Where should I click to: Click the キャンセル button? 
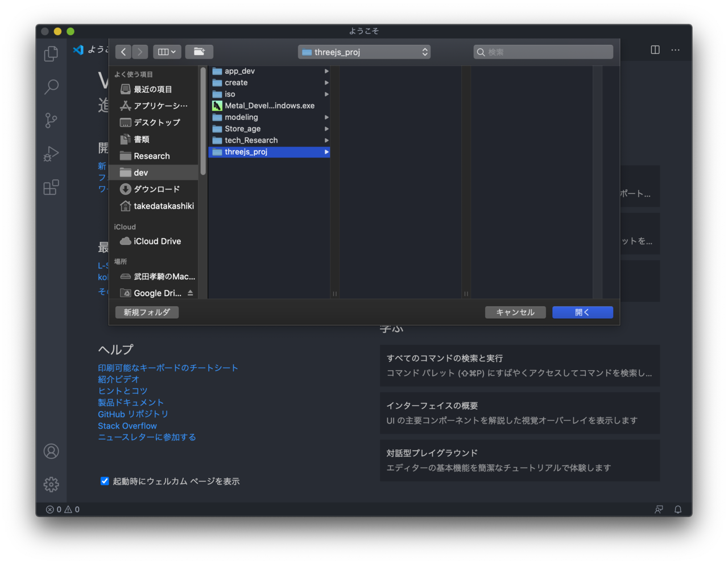coord(515,312)
